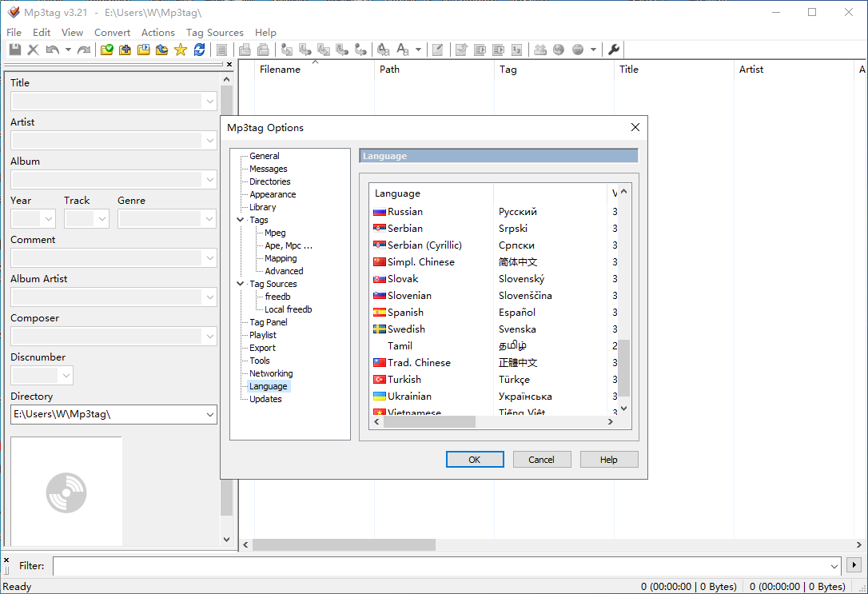Click the Filename to Tag converter icon
The width and height of the screenshot is (868, 594).
tap(305, 50)
